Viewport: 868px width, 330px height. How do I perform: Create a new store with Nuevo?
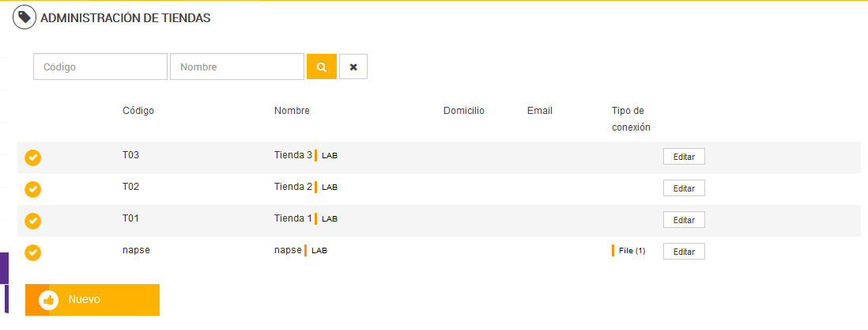click(92, 300)
